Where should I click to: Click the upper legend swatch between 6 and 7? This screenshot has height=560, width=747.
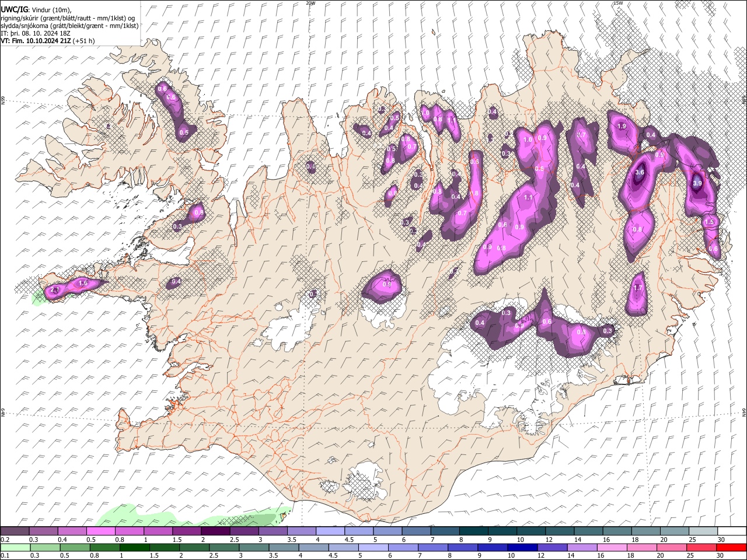tap(416, 531)
